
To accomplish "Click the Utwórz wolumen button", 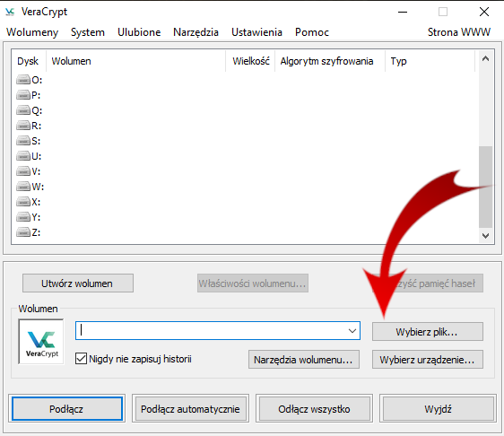I will pyautogui.click(x=78, y=283).
